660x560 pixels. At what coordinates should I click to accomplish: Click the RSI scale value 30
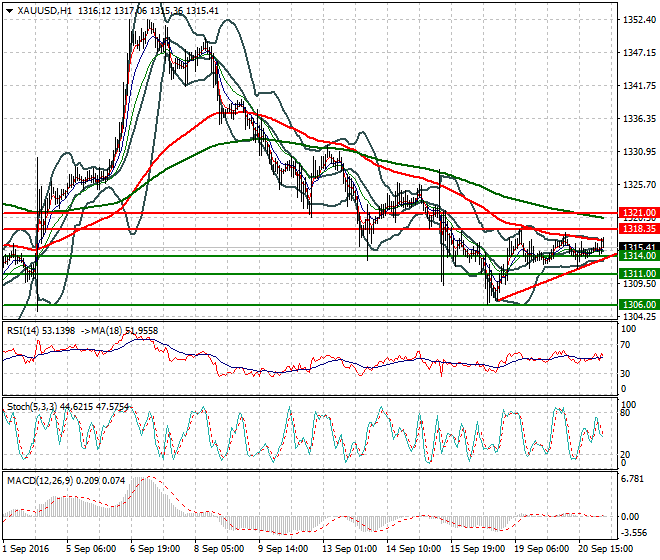[625, 374]
